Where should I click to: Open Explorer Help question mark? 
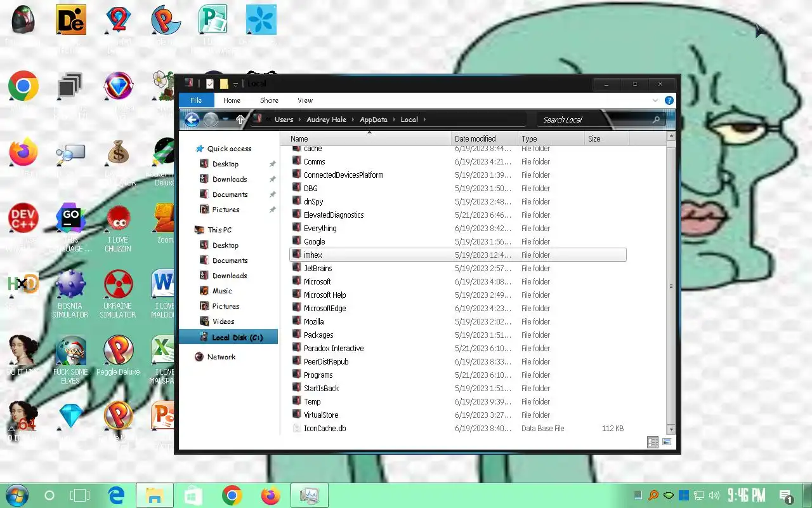tap(669, 100)
